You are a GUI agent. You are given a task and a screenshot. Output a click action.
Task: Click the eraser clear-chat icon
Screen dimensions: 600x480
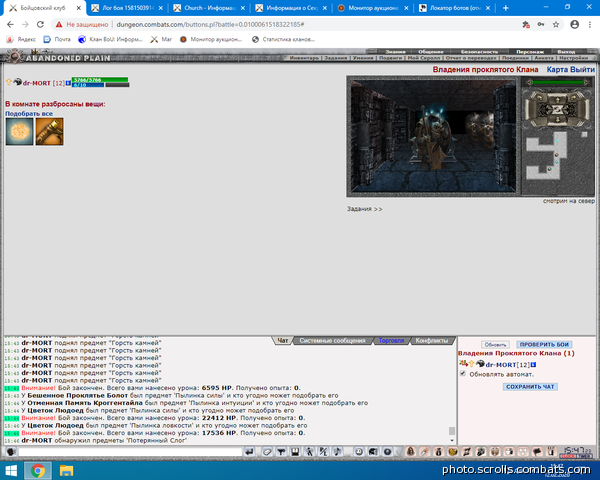(267, 452)
